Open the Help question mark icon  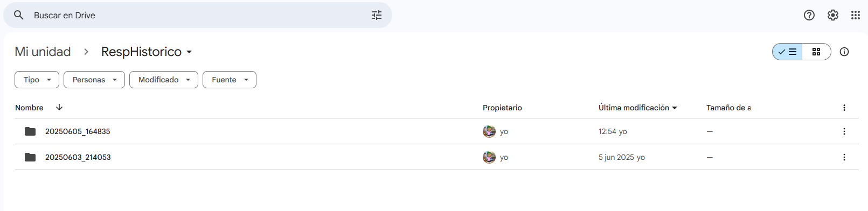(809, 15)
